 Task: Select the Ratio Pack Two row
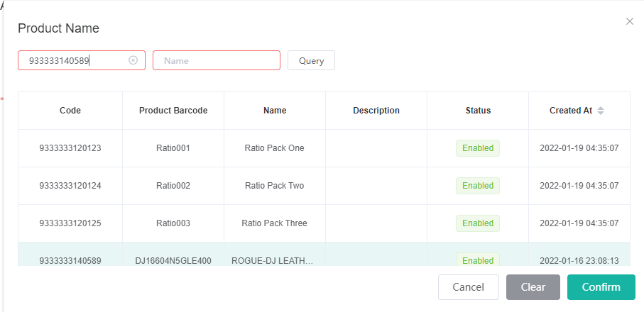pos(274,186)
